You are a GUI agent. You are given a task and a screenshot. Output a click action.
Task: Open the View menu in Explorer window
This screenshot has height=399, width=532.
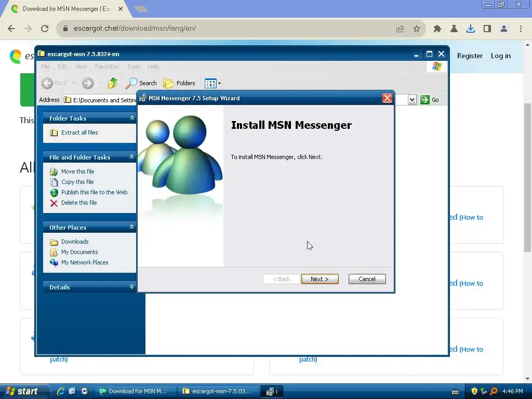81,66
